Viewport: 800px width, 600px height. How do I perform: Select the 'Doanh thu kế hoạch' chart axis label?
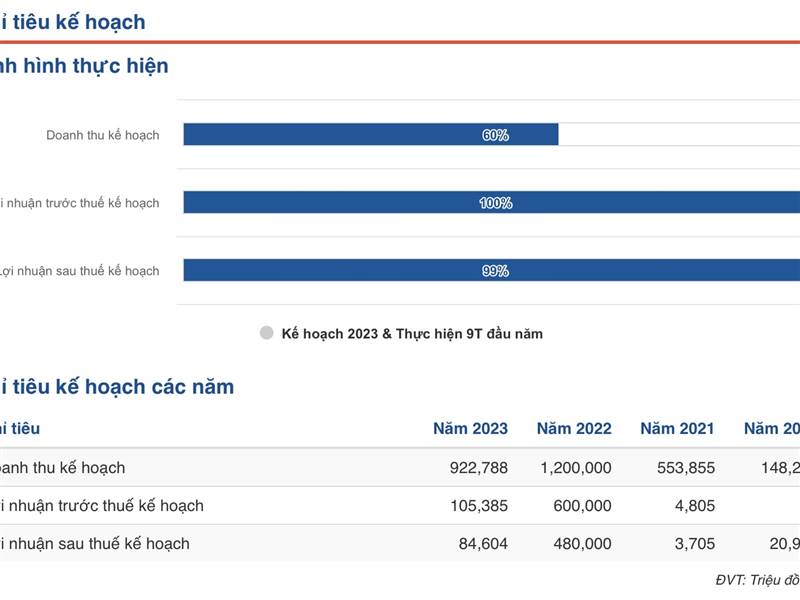click(103, 135)
